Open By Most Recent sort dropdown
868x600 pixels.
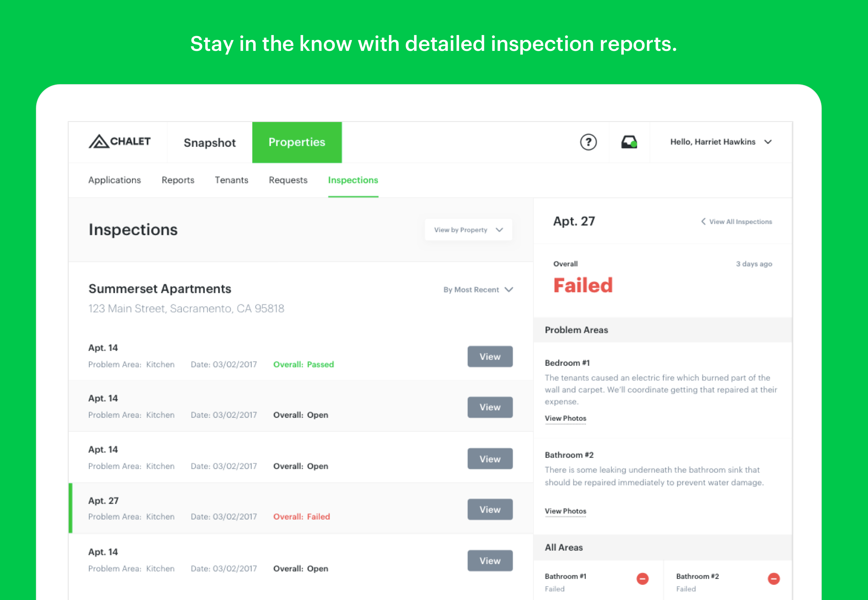(478, 289)
